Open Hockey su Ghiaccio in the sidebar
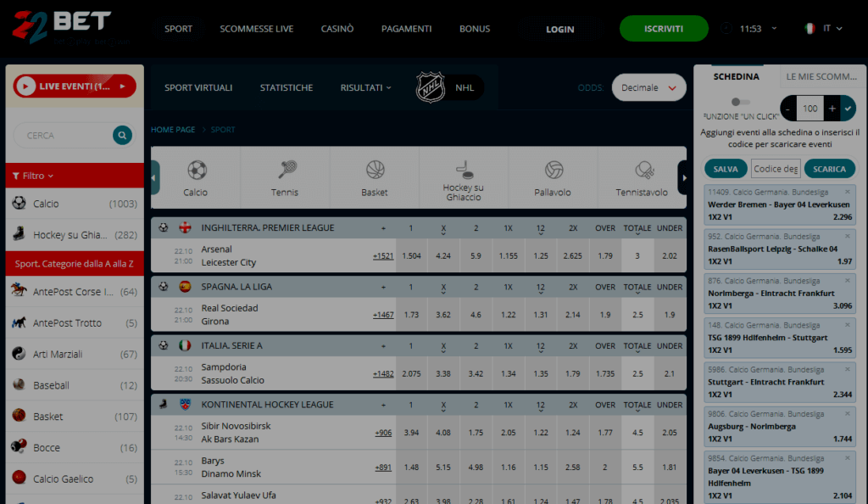 pyautogui.click(x=75, y=235)
